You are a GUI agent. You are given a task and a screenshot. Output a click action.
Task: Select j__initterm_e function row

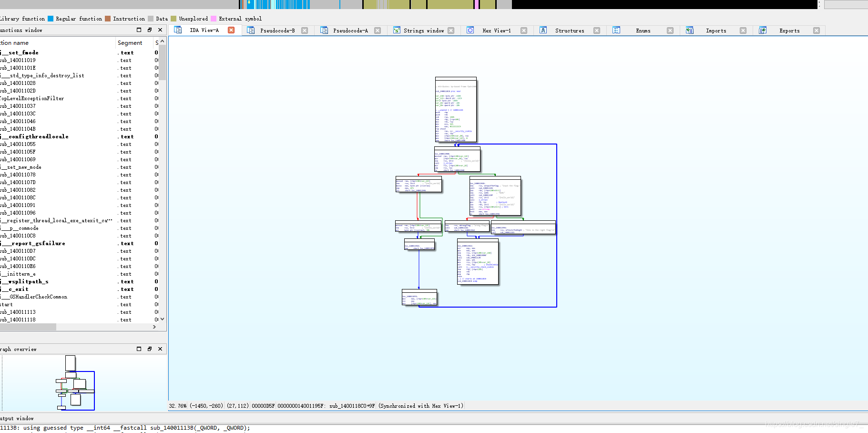point(79,274)
